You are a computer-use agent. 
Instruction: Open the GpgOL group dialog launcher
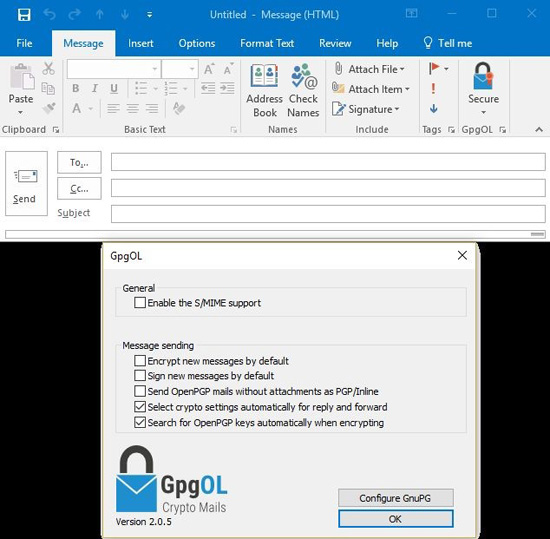[503, 130]
